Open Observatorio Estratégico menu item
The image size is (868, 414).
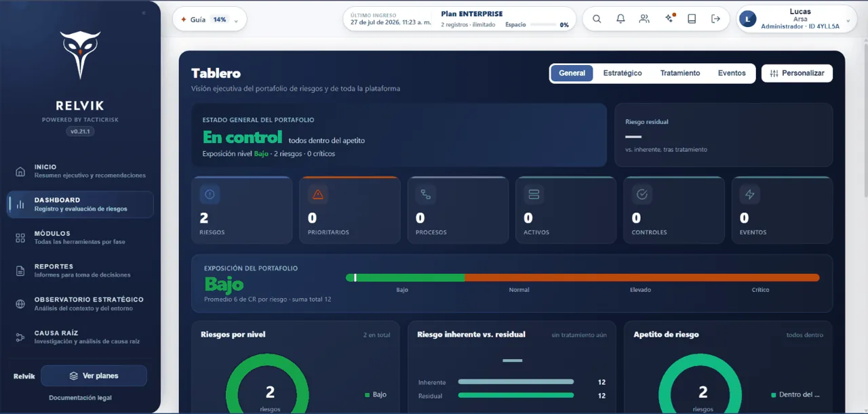click(x=81, y=304)
